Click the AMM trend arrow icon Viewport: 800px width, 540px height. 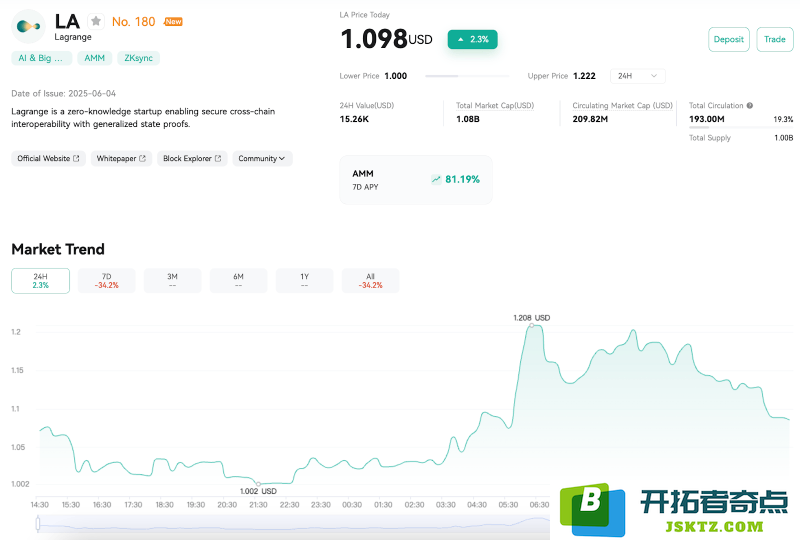tap(436, 179)
